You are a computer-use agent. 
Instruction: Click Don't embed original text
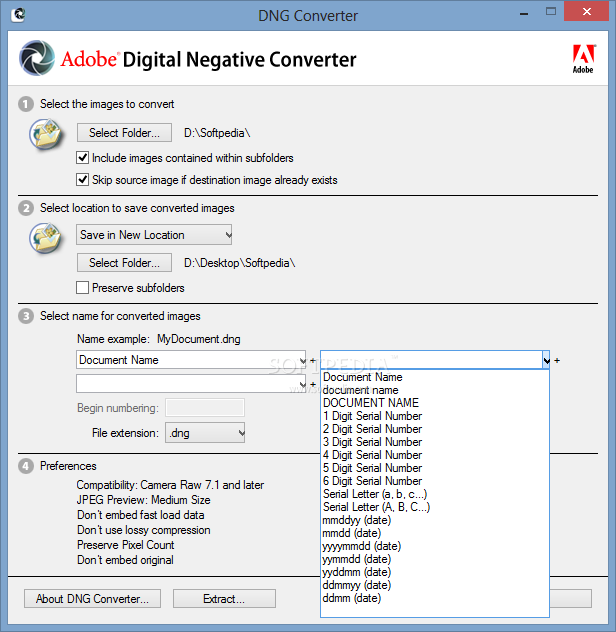click(125, 560)
